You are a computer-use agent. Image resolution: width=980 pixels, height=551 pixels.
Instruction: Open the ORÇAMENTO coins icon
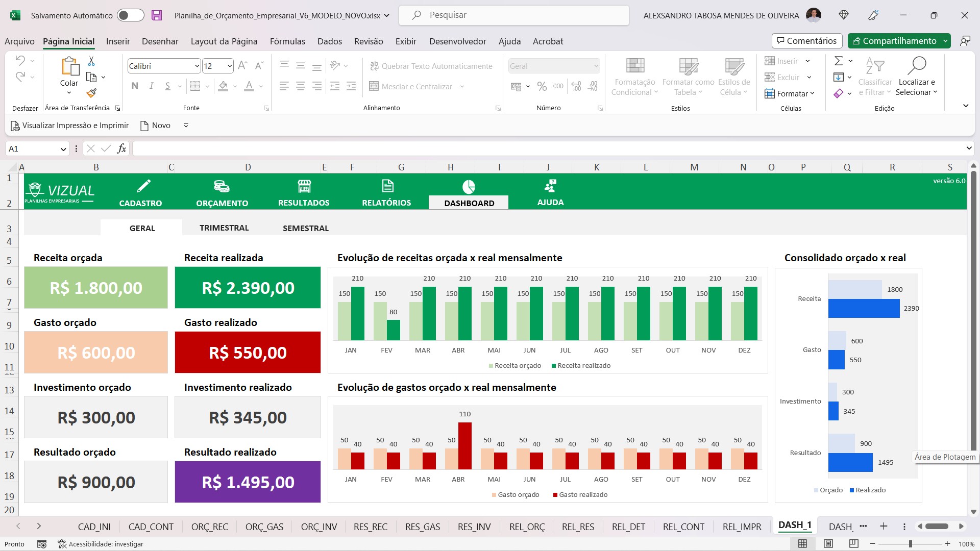222,186
